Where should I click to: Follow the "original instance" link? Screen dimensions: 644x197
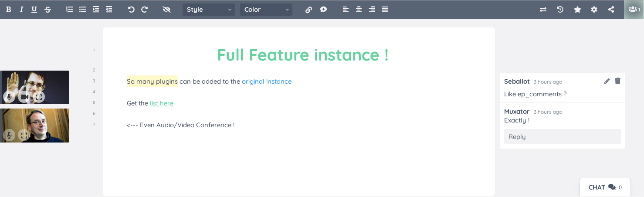coord(267,82)
